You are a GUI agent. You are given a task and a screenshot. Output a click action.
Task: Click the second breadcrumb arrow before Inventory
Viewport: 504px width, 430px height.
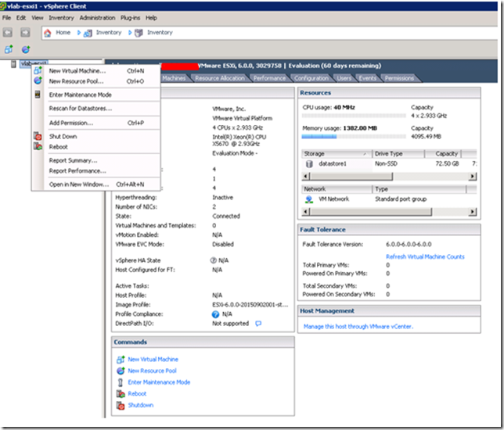[130, 32]
